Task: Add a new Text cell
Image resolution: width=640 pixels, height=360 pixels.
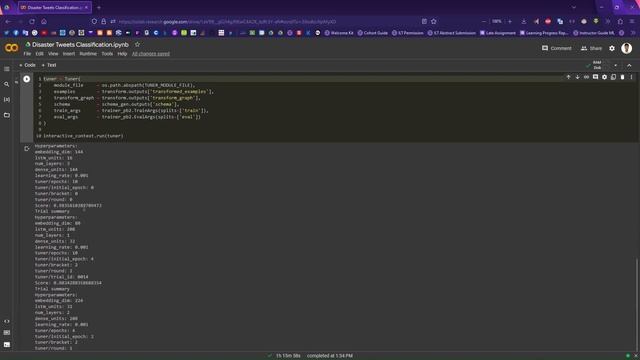Action: click(x=49, y=65)
